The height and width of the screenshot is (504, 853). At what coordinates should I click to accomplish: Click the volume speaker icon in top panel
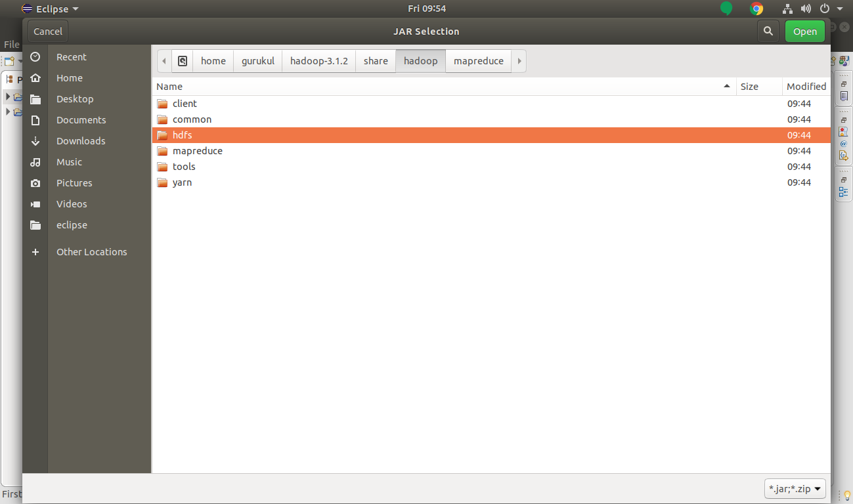[x=806, y=9]
